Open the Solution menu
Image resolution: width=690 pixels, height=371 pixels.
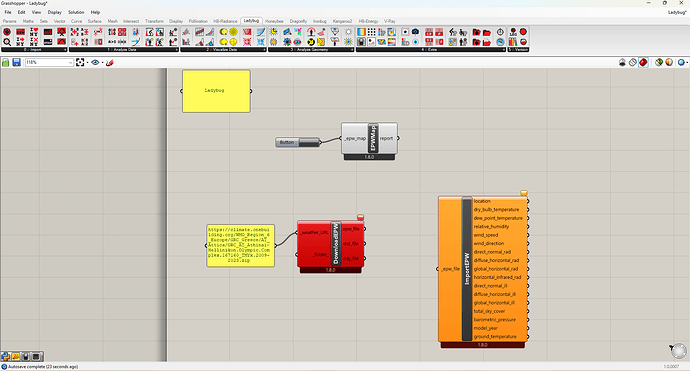[76, 12]
